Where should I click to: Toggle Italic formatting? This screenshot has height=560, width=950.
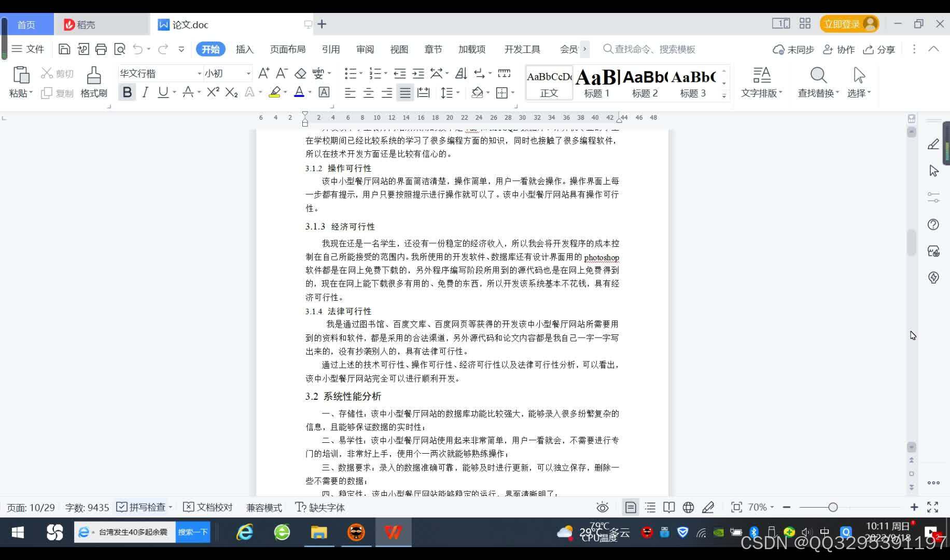pyautogui.click(x=145, y=92)
